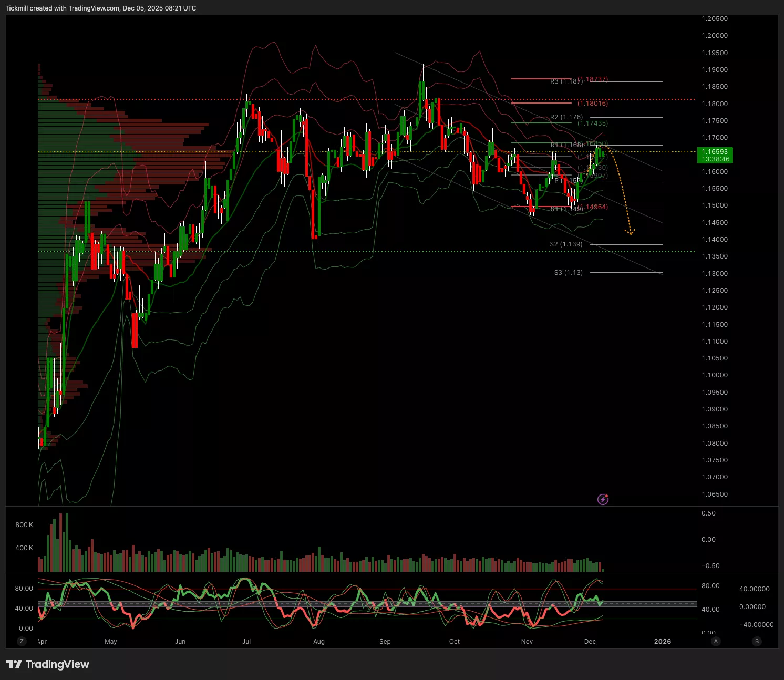Select the R3 (1.187) pivot label

[566, 81]
